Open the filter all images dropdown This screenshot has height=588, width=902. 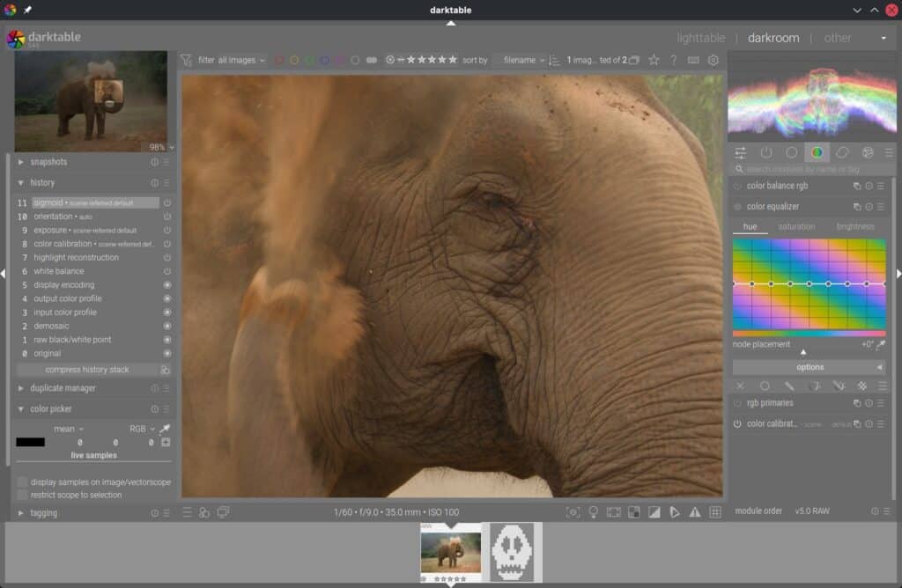(x=240, y=60)
